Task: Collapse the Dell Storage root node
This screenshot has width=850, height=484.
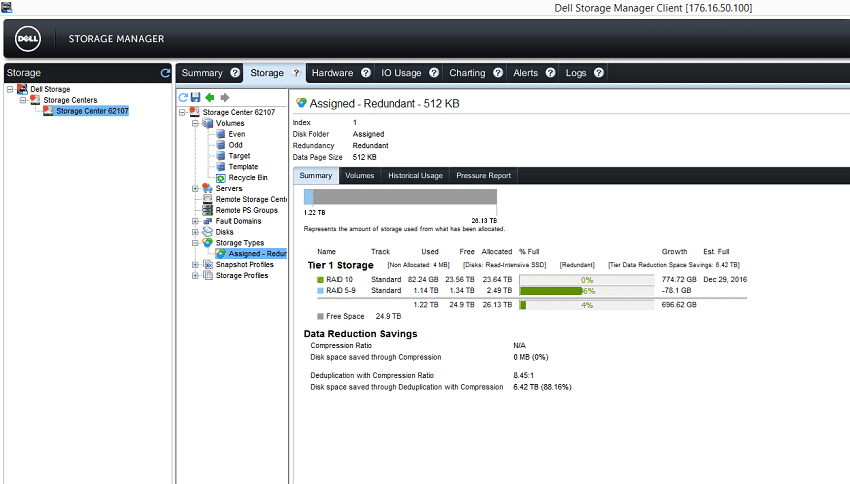Action: click(x=10, y=89)
